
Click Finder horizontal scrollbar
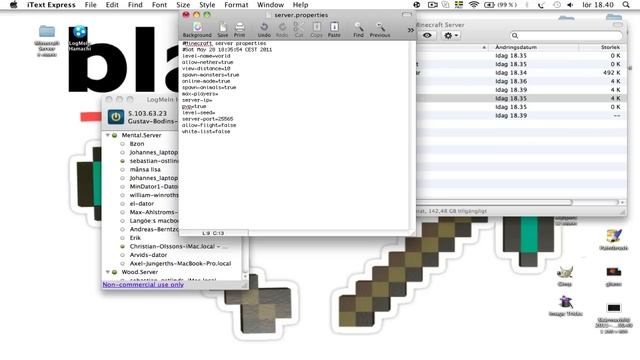pyautogui.click(x=494, y=202)
